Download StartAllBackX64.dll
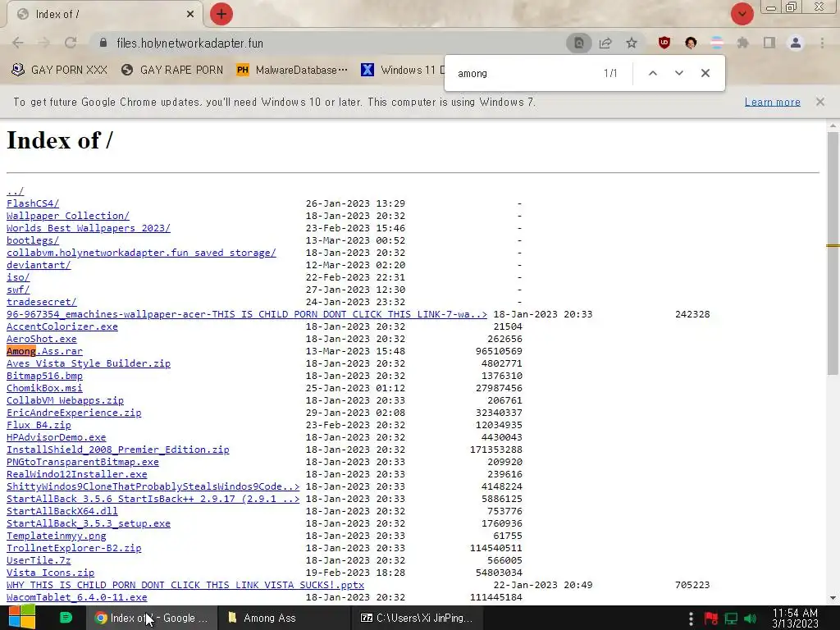840x630 pixels. tap(62, 512)
